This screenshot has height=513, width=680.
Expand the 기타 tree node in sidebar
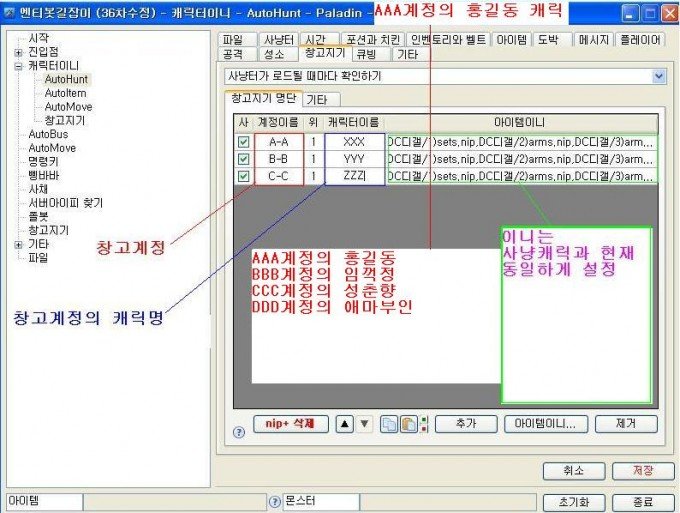click(x=19, y=244)
